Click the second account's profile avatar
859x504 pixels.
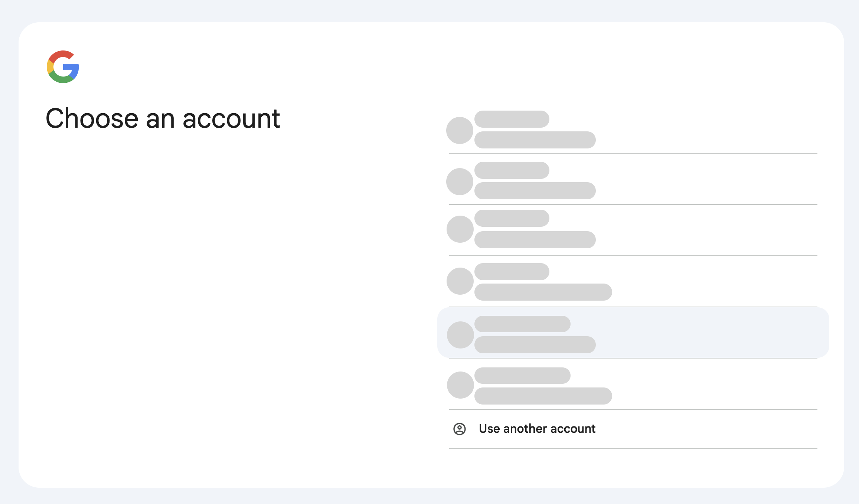click(460, 181)
